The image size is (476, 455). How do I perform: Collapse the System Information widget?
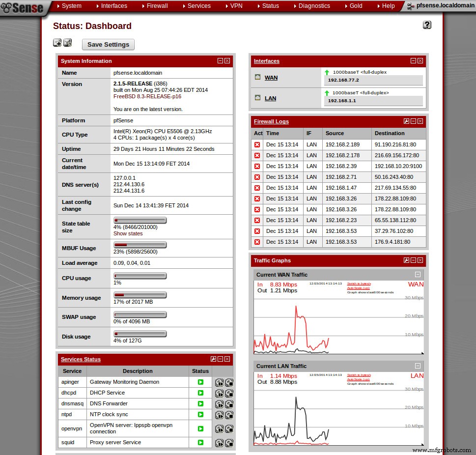click(220, 60)
